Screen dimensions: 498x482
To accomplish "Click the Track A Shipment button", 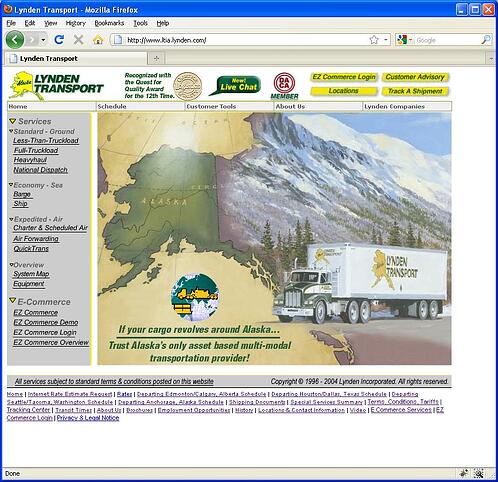I will pos(415,91).
